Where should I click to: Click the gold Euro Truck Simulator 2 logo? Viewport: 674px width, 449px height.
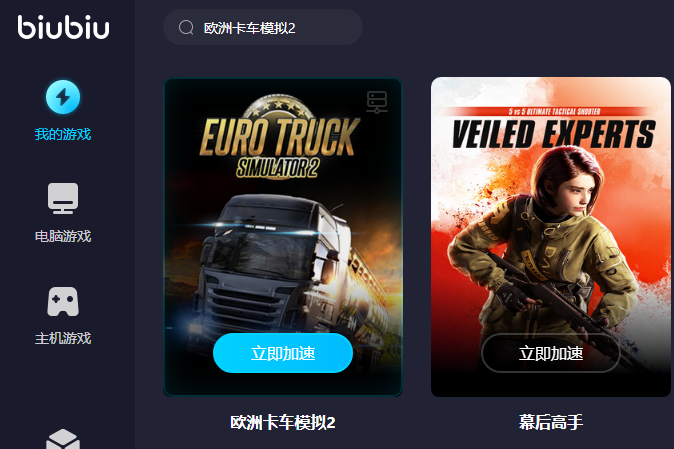coord(279,138)
